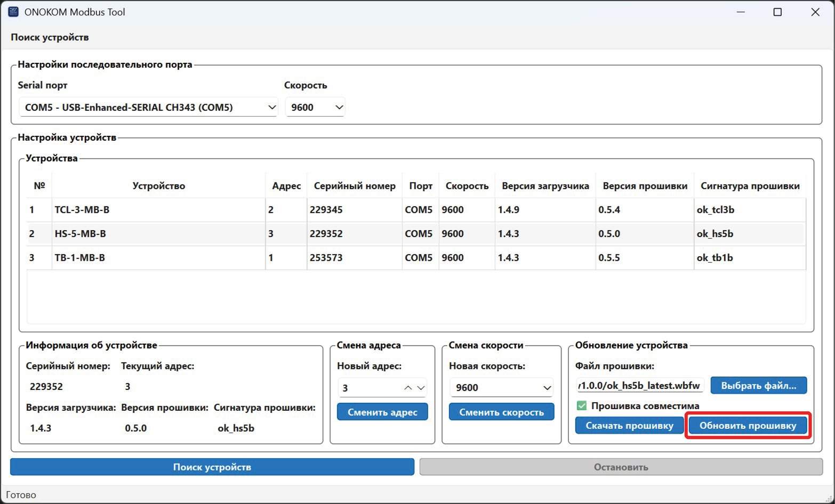This screenshot has height=504, width=835.
Task: Sort by Серийный номер column header
Action: point(355,186)
